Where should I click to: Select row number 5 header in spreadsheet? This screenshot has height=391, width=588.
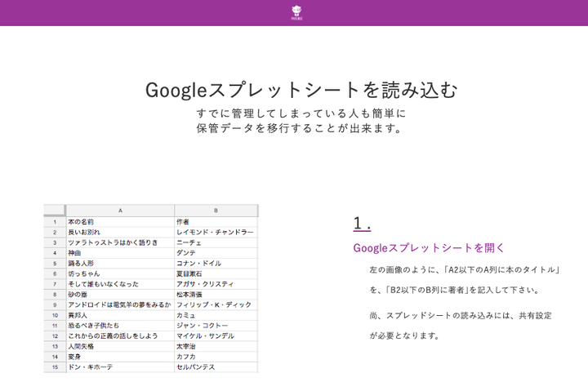point(55,263)
